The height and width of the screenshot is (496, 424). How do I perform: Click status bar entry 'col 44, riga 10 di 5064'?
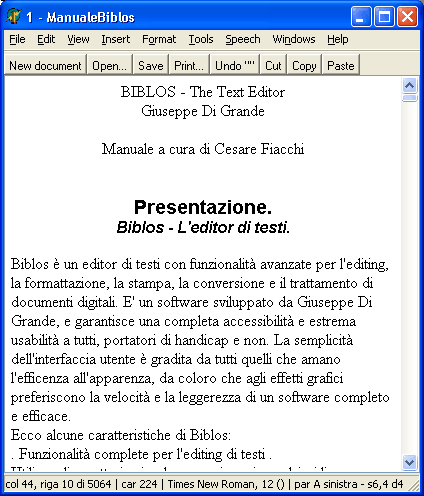(59, 484)
